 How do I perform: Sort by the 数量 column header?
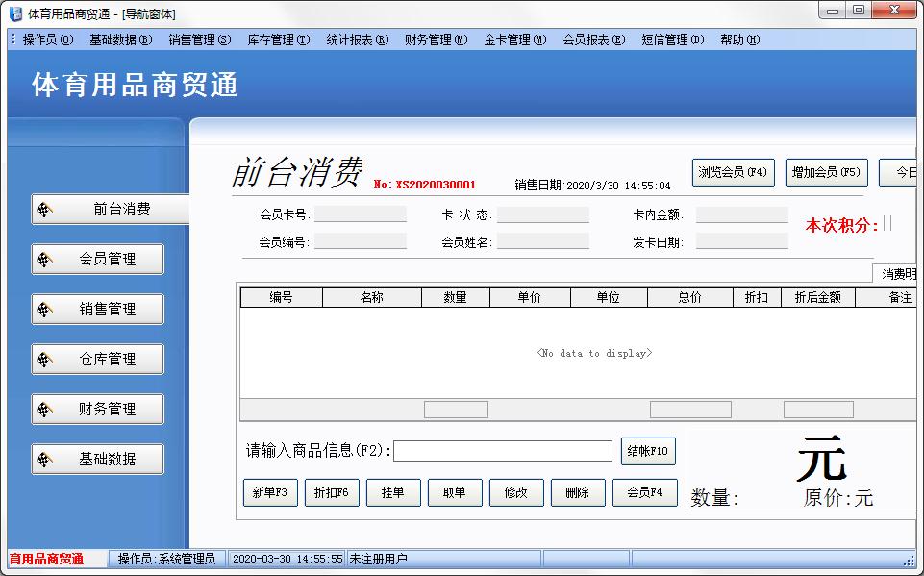tap(456, 298)
